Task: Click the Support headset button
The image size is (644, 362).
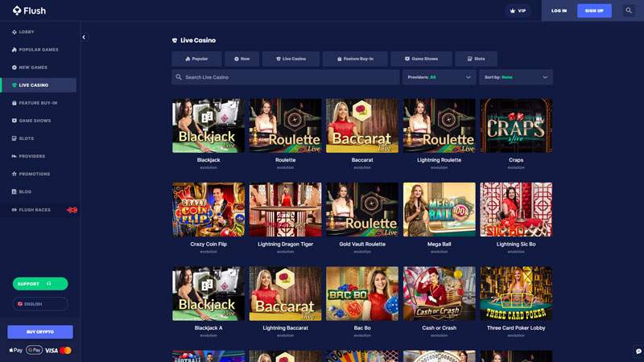Action: [x=40, y=284]
